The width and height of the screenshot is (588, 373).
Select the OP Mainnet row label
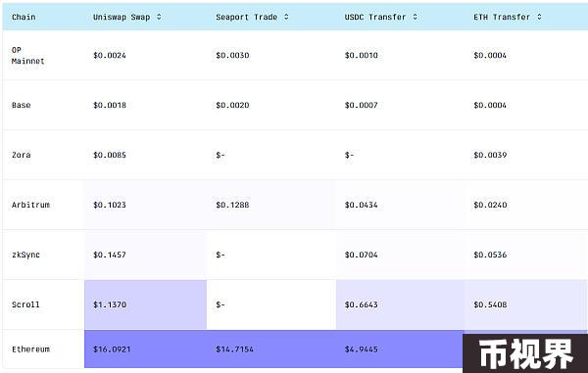(x=27, y=56)
